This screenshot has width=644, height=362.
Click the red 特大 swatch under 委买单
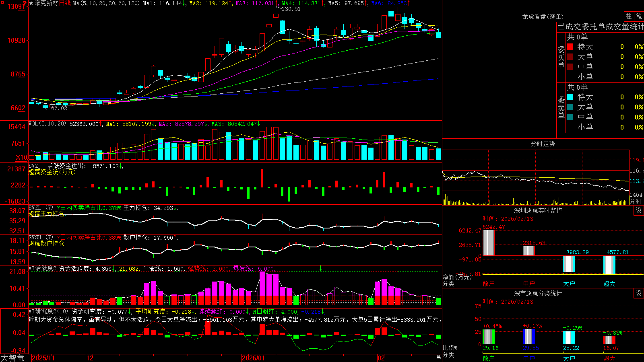coord(570,47)
